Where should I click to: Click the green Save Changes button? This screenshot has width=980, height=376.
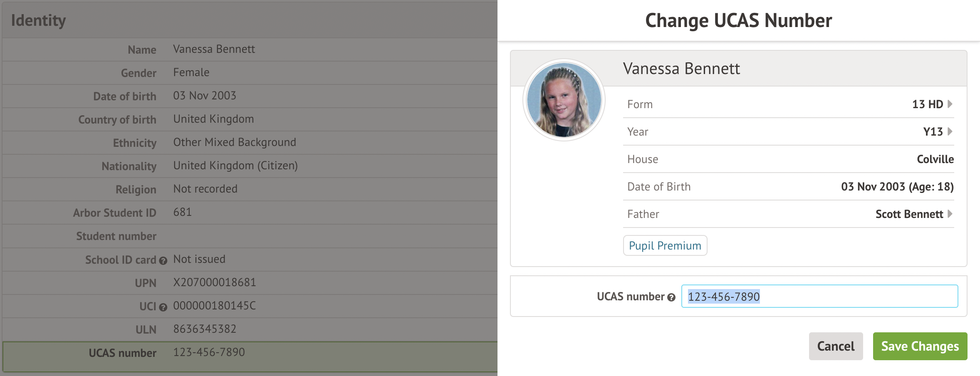(920, 346)
